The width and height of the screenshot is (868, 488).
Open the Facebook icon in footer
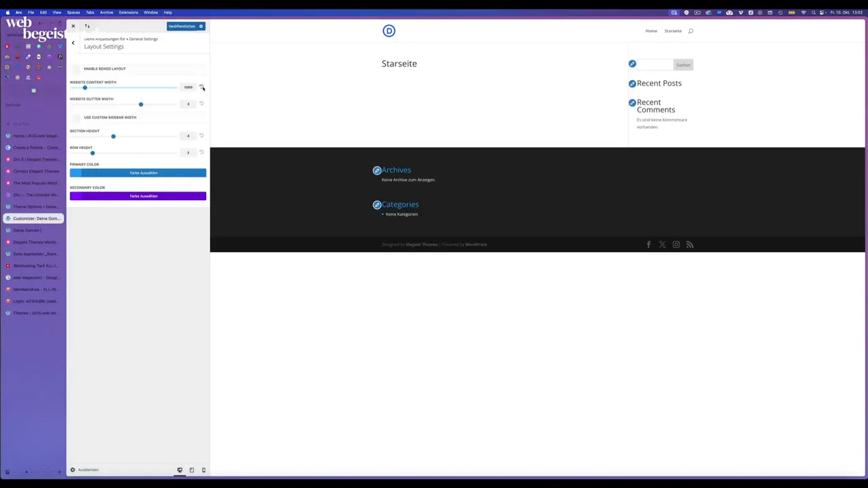pos(648,245)
